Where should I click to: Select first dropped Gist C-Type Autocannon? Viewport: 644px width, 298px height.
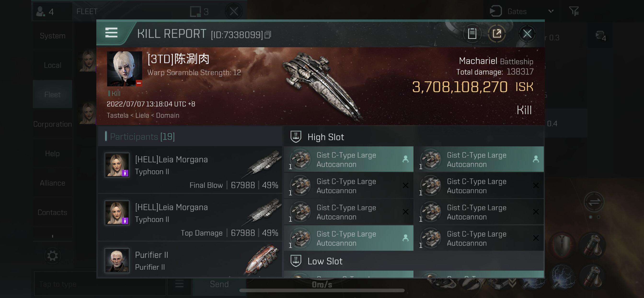[349, 159]
